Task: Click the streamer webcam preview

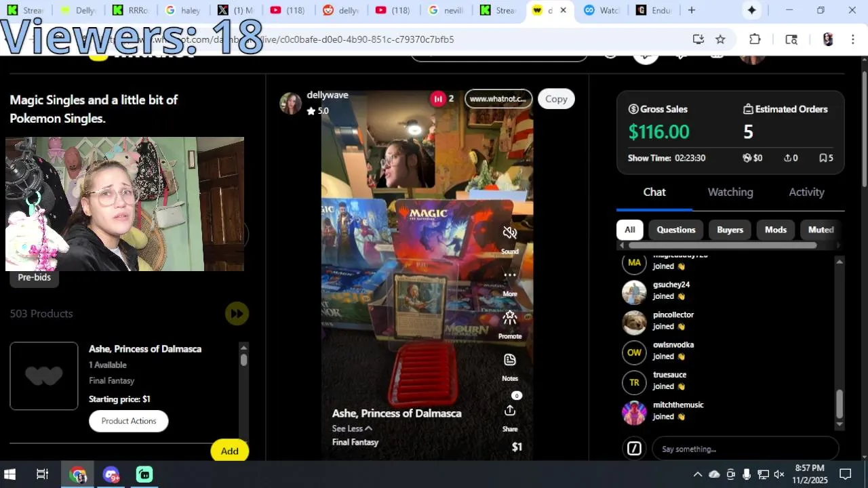Action: click(x=125, y=204)
